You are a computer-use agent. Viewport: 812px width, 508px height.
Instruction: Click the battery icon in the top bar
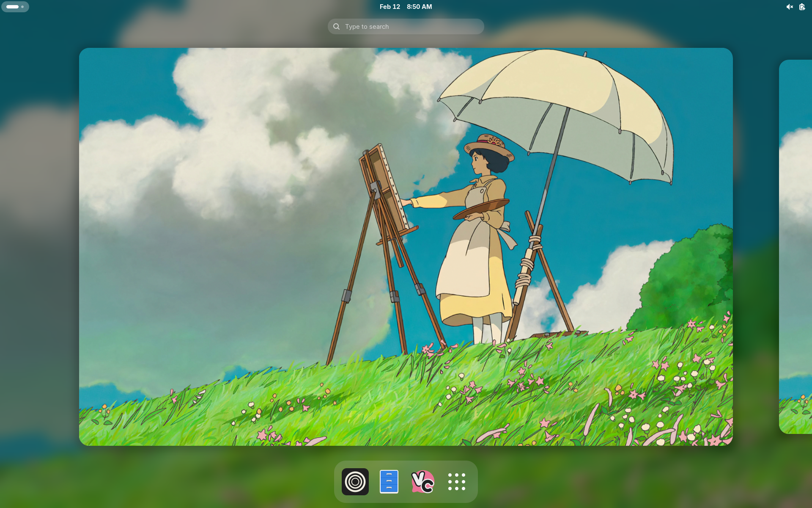point(801,7)
